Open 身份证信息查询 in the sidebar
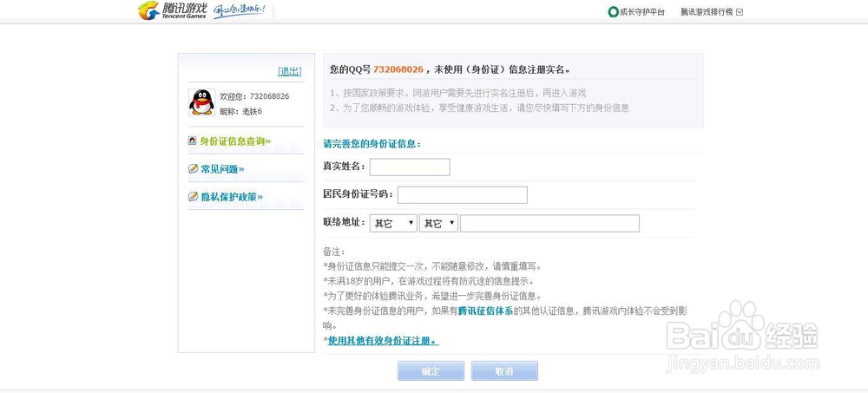The image size is (868, 393). [234, 141]
